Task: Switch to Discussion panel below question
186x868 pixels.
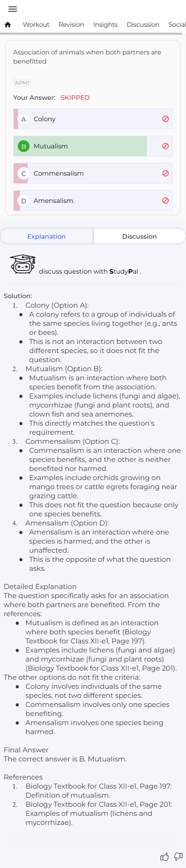Action: point(139,236)
